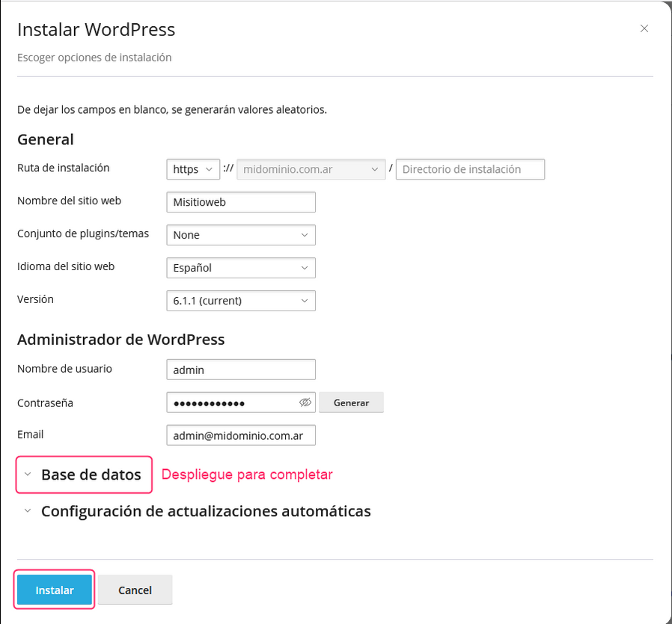Open the Conjunto de plugins/temas dropdown
Image resolution: width=672 pixels, height=624 pixels.
tap(241, 235)
